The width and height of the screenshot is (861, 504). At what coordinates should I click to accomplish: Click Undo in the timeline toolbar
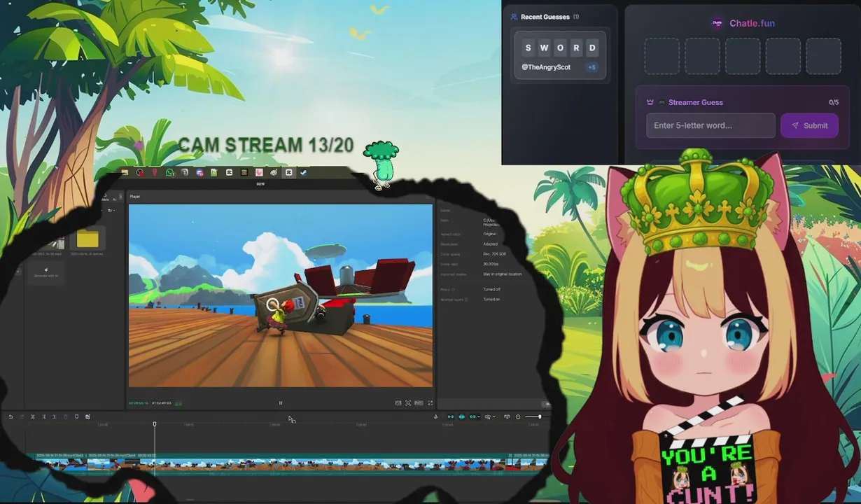pyautogui.click(x=10, y=416)
